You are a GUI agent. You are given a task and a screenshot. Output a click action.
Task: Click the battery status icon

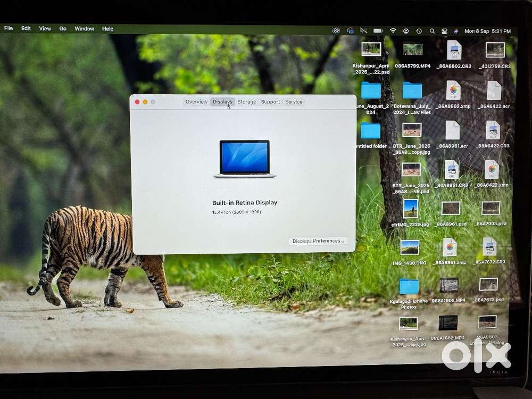click(378, 31)
